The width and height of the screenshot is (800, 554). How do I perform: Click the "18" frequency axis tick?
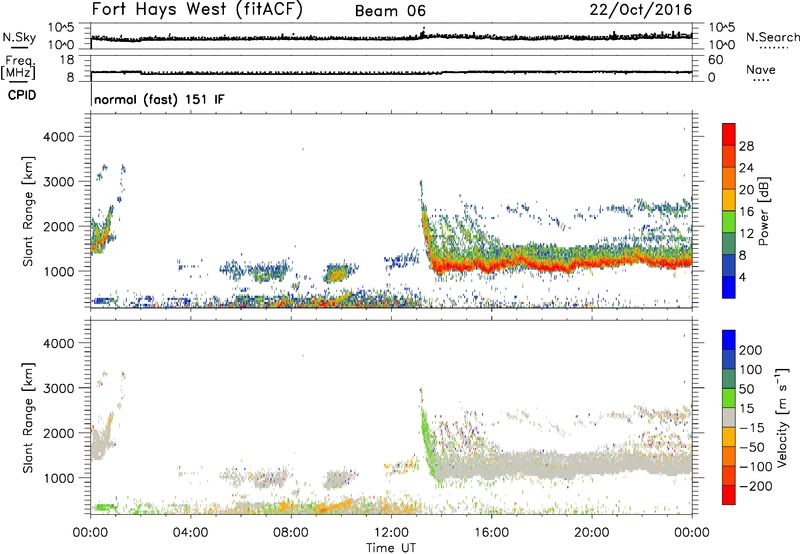67,60
